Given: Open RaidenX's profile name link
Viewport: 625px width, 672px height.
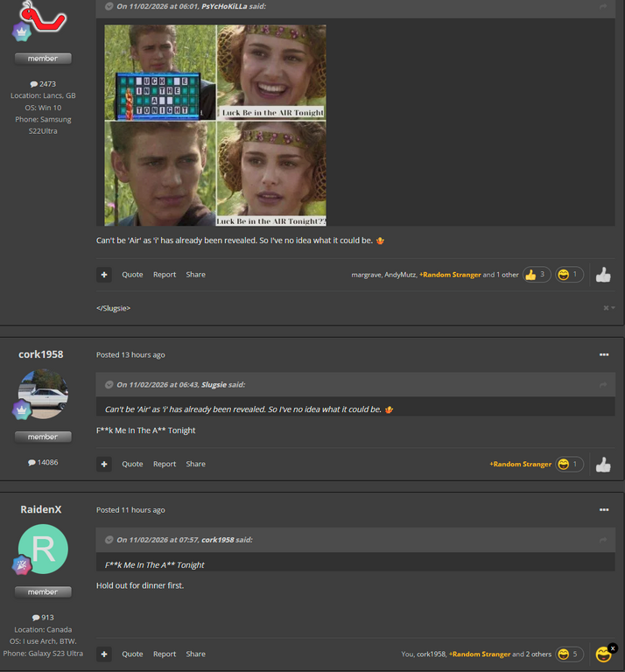Looking at the screenshot, I should click(41, 509).
